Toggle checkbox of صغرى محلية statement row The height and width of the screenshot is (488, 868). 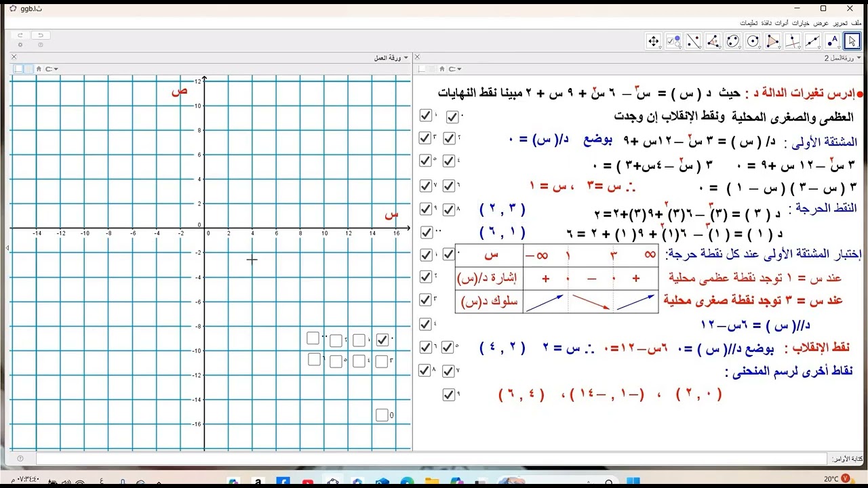[x=426, y=300]
